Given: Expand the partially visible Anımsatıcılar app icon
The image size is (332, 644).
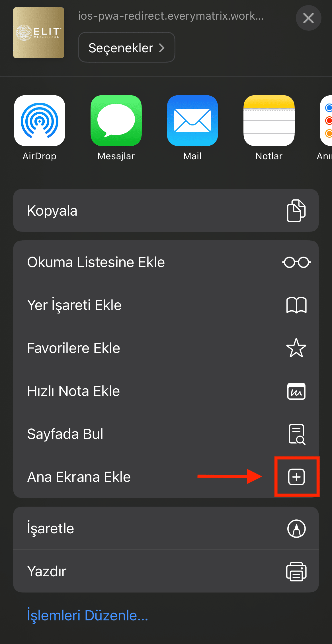Looking at the screenshot, I should tap(328, 121).
